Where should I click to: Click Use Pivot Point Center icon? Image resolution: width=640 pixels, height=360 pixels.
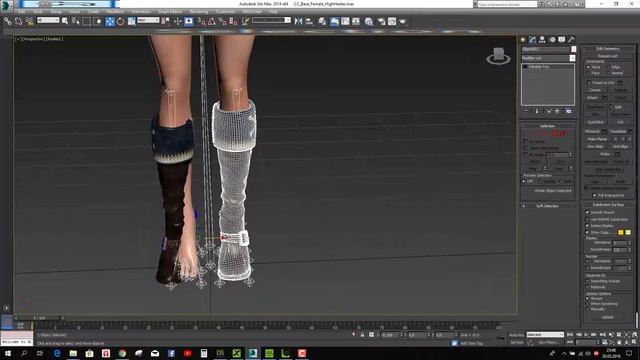[165, 21]
